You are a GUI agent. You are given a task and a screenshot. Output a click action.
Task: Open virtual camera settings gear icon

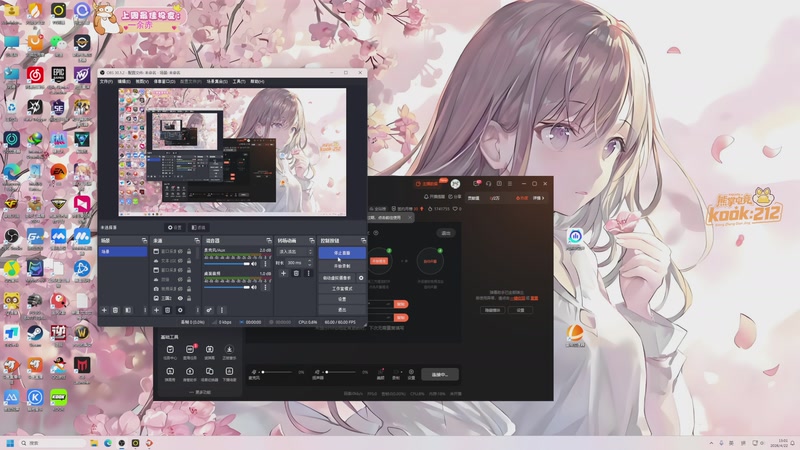tap(361, 278)
